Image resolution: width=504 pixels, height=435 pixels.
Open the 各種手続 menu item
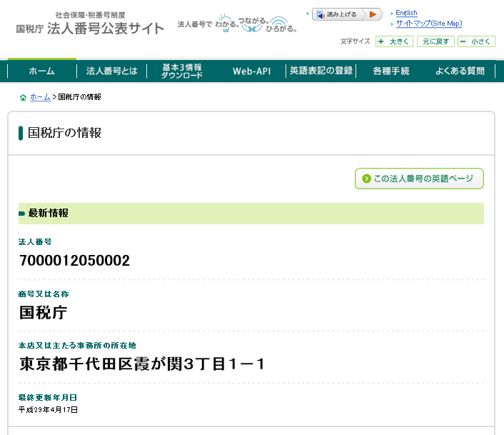point(391,71)
